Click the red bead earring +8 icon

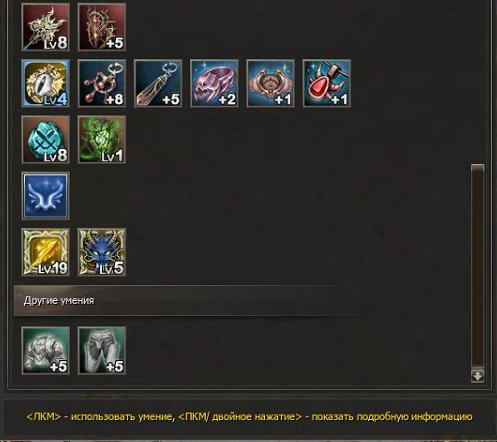[x=102, y=83]
